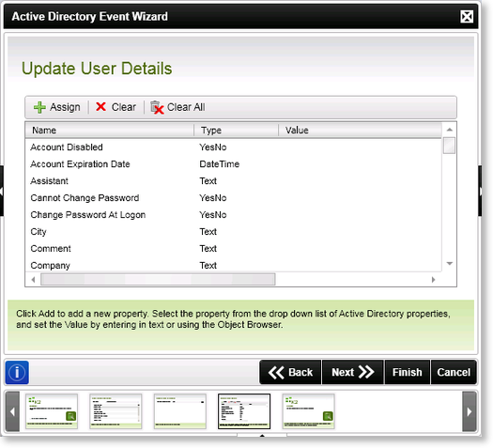The width and height of the screenshot is (493, 448).
Task: Click left edge panel expander handle
Action: pyautogui.click(x=2, y=191)
